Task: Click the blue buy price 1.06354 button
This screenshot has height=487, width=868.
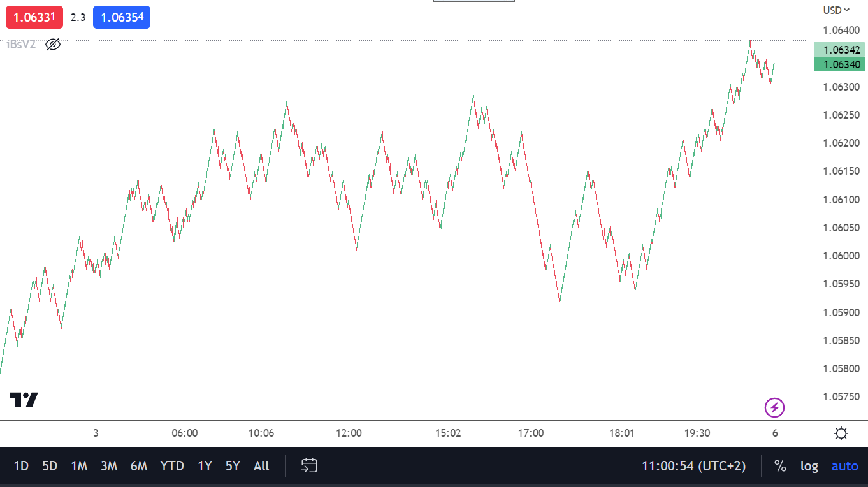Action: [122, 17]
